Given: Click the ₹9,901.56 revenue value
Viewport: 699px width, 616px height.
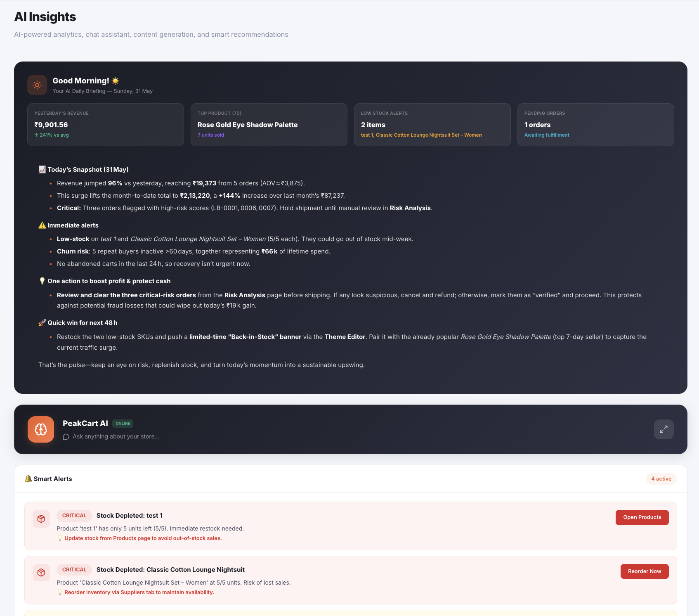Looking at the screenshot, I should coord(51,125).
